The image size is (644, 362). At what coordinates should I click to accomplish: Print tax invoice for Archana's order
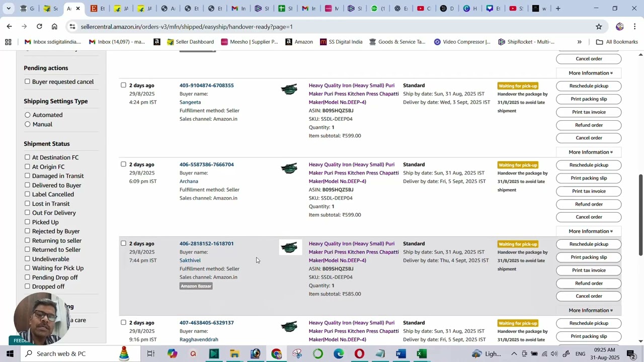pos(589,191)
